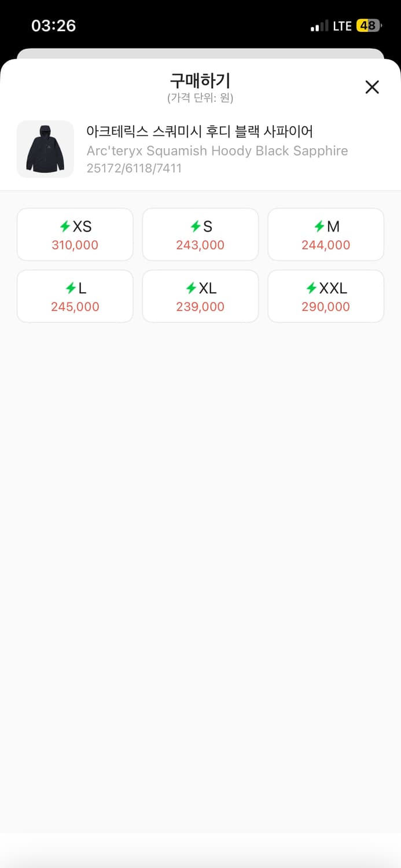Choose the 310,000 price under XS
Image resolution: width=401 pixels, height=868 pixels.
pyautogui.click(x=75, y=245)
